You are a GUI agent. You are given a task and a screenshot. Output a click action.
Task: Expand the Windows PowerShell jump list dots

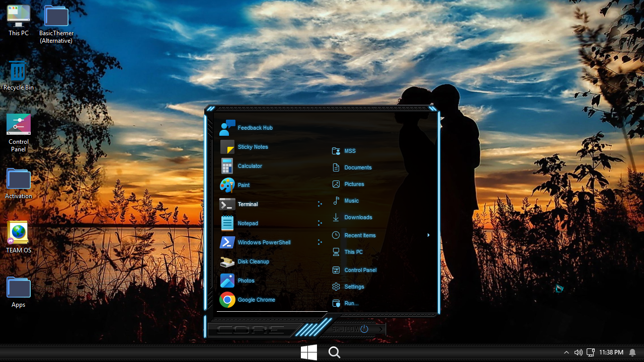point(319,242)
